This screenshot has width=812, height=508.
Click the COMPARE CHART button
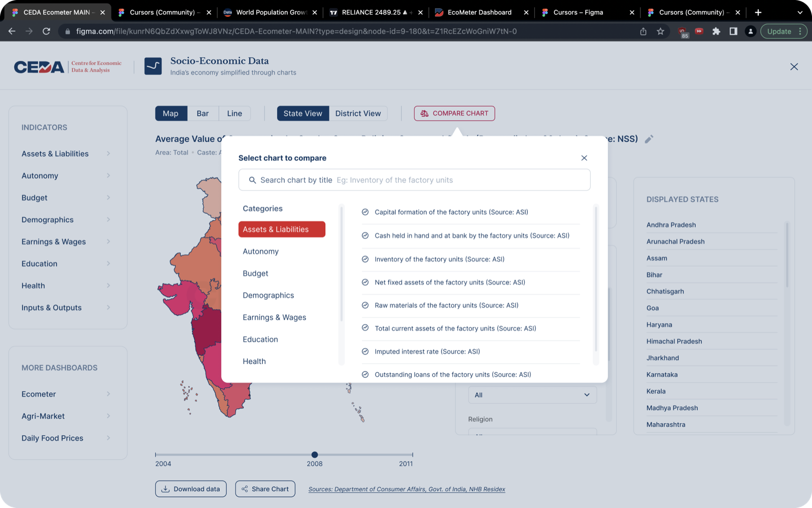454,113
